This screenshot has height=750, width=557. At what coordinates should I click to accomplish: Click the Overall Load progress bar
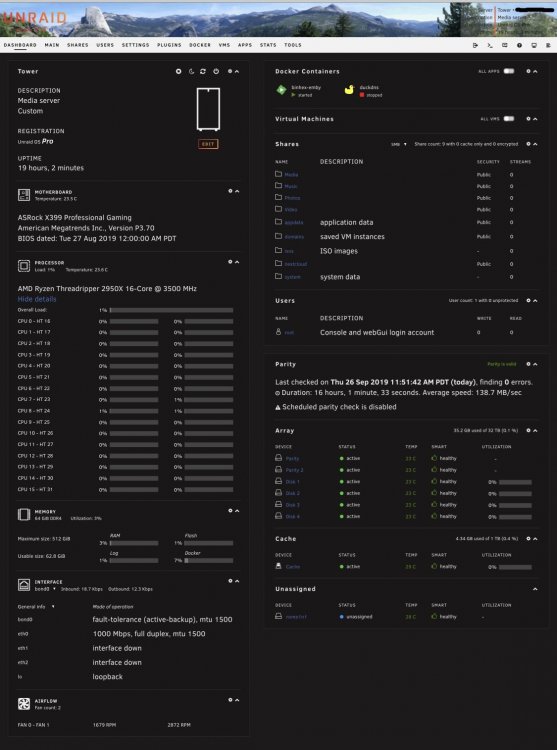(x=171, y=310)
